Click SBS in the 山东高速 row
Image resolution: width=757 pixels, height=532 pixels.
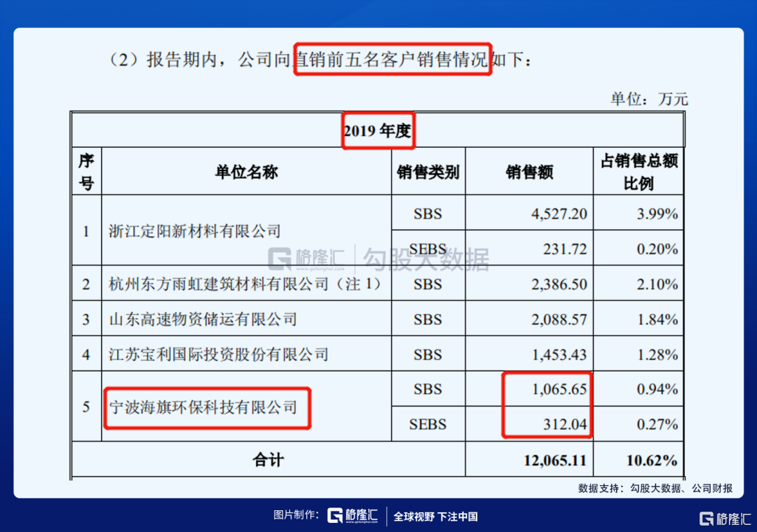[428, 319]
